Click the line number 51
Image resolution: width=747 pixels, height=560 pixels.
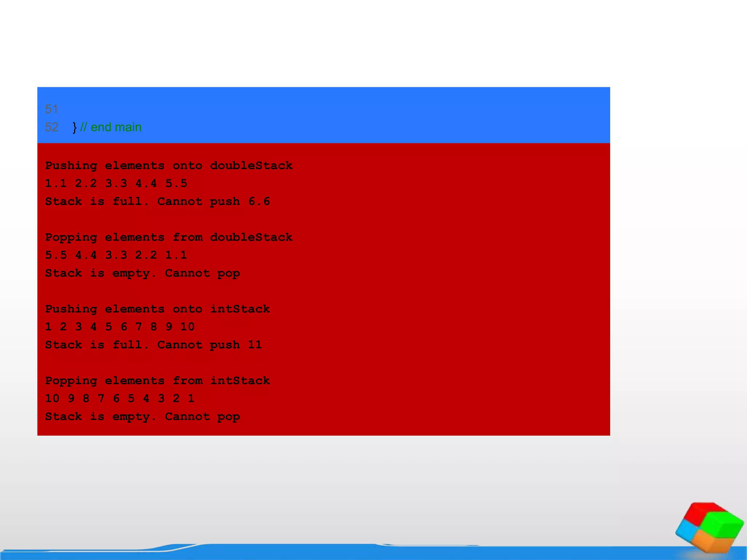tap(51, 109)
